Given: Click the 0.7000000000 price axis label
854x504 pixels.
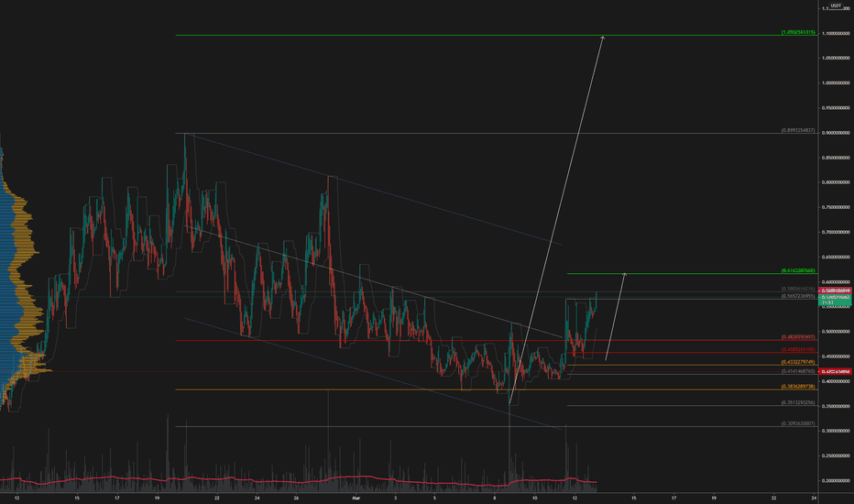Looking at the screenshot, I should (836, 232).
